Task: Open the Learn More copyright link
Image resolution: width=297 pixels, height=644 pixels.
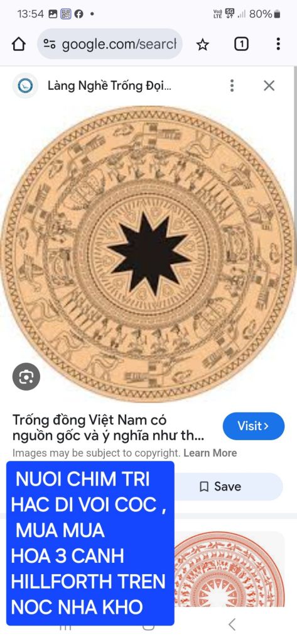Action: [210, 453]
